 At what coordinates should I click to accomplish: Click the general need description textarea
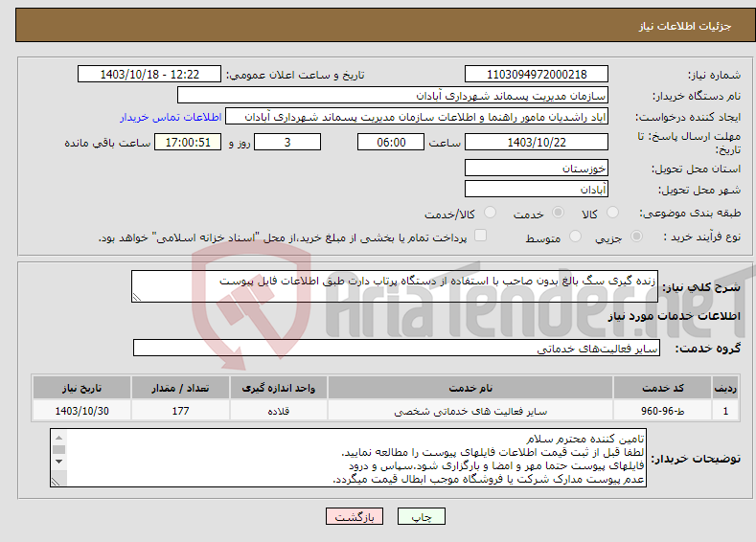[395, 286]
